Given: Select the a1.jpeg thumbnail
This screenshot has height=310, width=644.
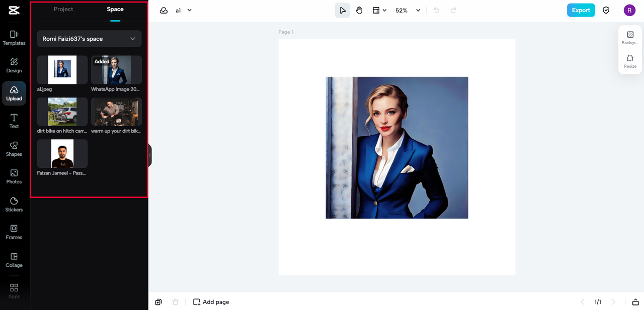Looking at the screenshot, I should coord(62,70).
